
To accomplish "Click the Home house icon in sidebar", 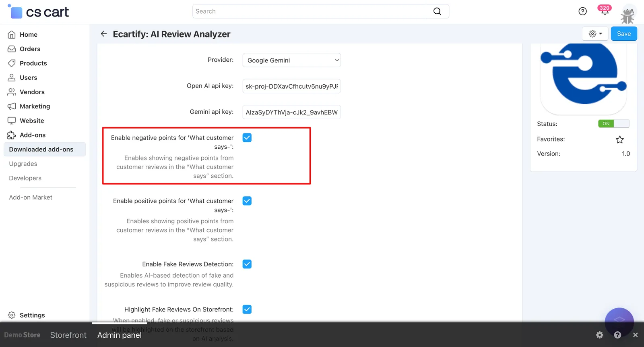I will (12, 35).
